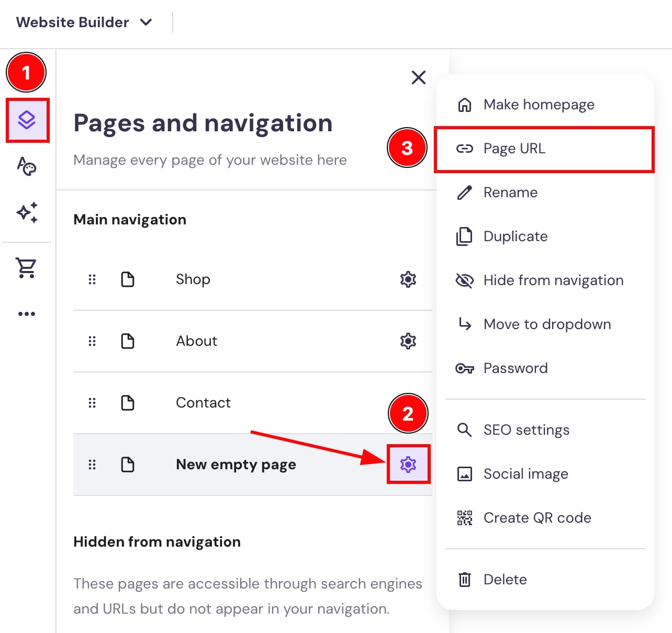Hide the page from navigation
Image resolution: width=672 pixels, height=633 pixels.
click(553, 280)
